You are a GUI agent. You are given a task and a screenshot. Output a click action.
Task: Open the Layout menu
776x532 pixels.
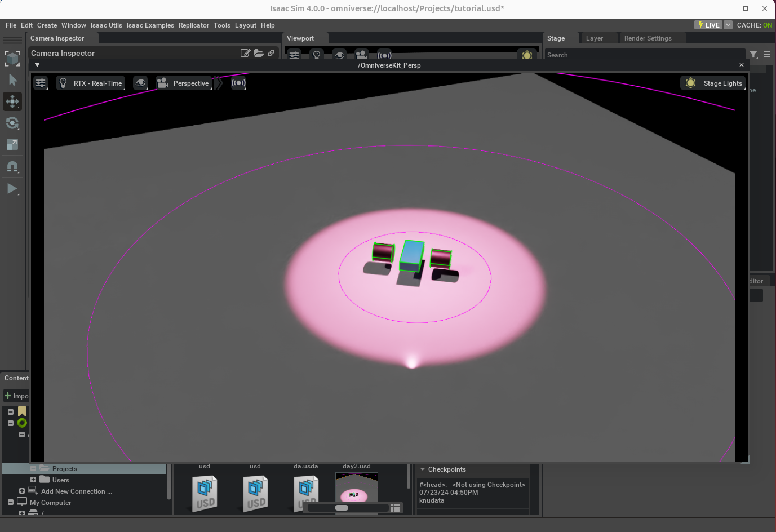point(245,25)
